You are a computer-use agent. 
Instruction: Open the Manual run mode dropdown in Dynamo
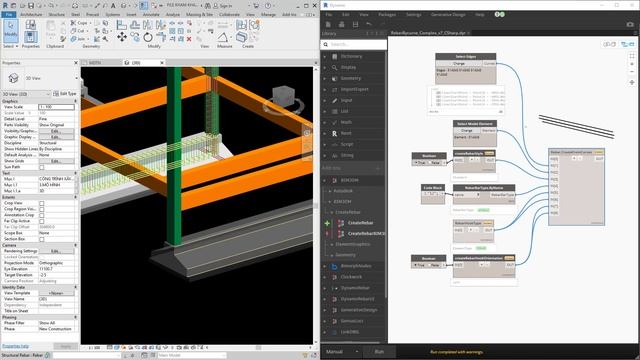coord(342,351)
